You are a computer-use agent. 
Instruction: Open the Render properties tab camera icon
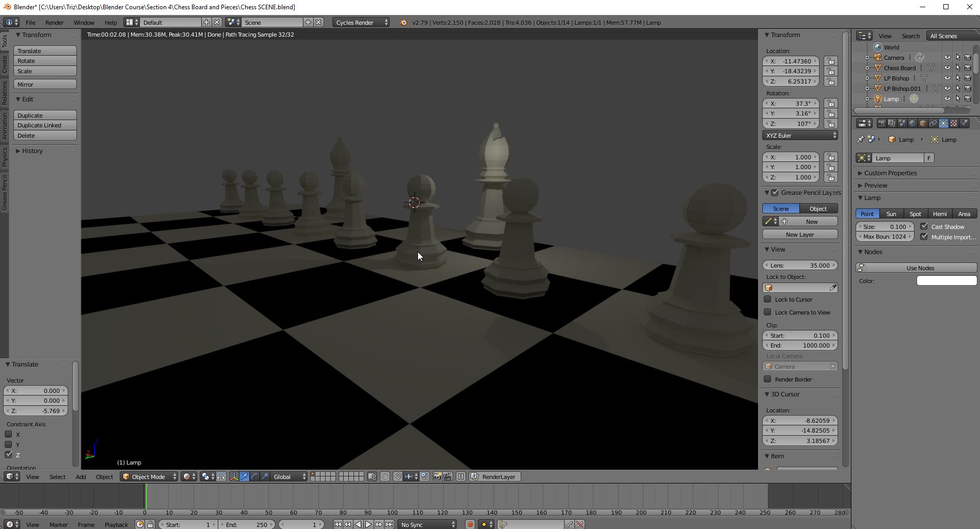tap(881, 123)
